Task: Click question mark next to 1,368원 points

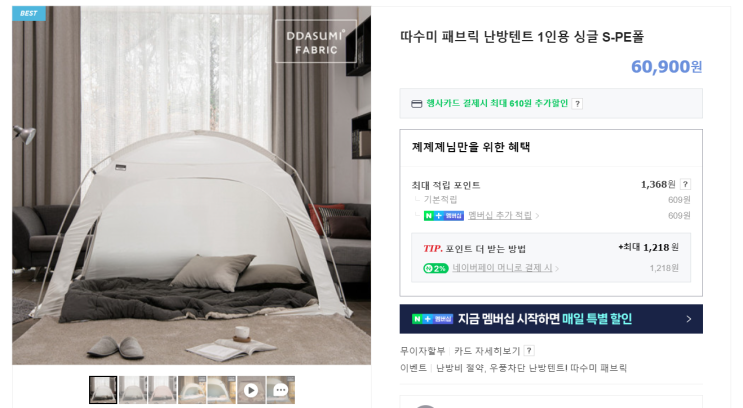Action: (x=685, y=184)
